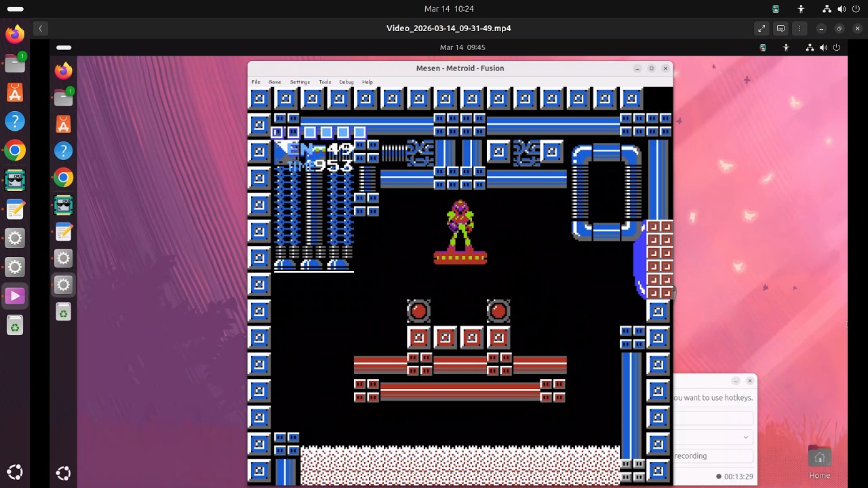Click accessibility icon in recorded desktop's top bar

786,47
